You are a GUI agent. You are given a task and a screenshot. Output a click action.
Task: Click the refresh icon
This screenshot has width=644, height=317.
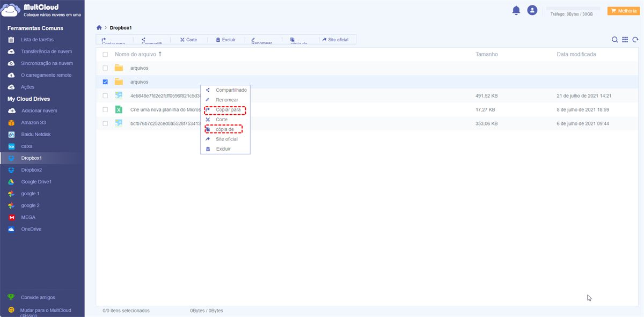635,40
